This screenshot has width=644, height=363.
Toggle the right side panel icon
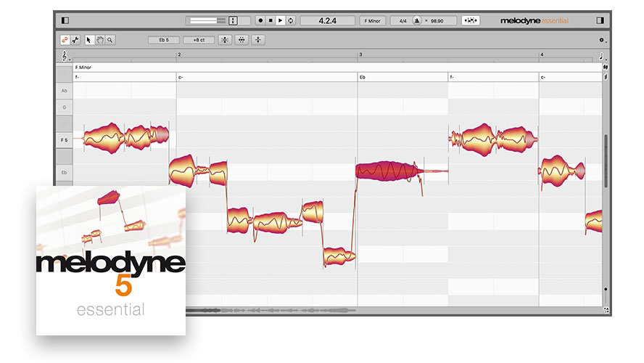click(600, 20)
